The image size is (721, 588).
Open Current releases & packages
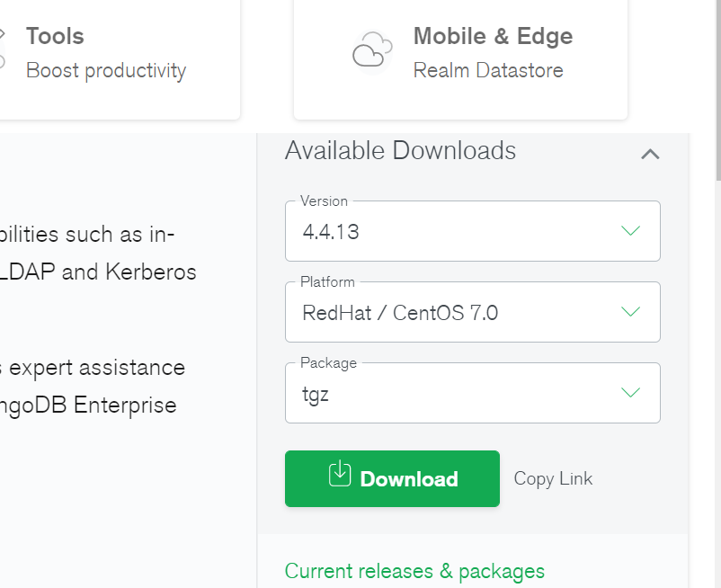click(414, 571)
